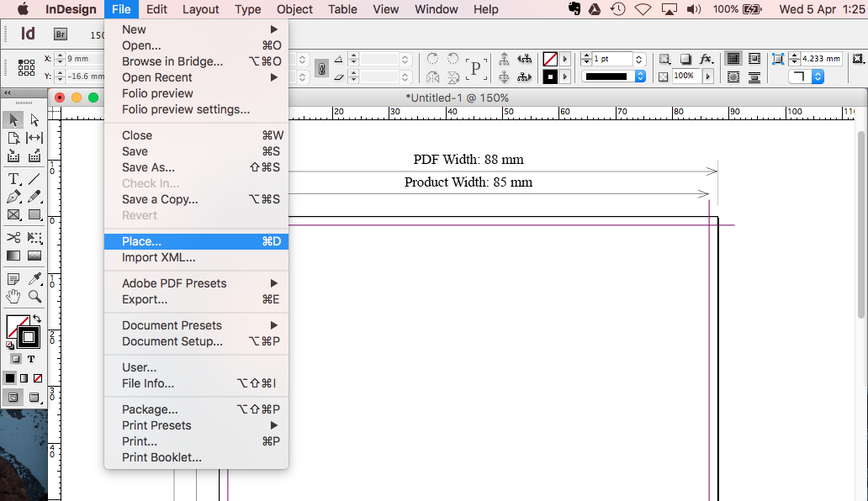Click the stroke color box in Tools panel
The width and height of the screenshot is (868, 501).
[x=29, y=337]
